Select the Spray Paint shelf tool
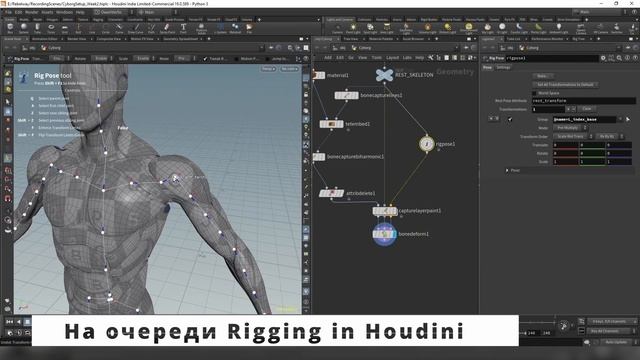The width and height of the screenshot is (640, 360). tap(167, 28)
